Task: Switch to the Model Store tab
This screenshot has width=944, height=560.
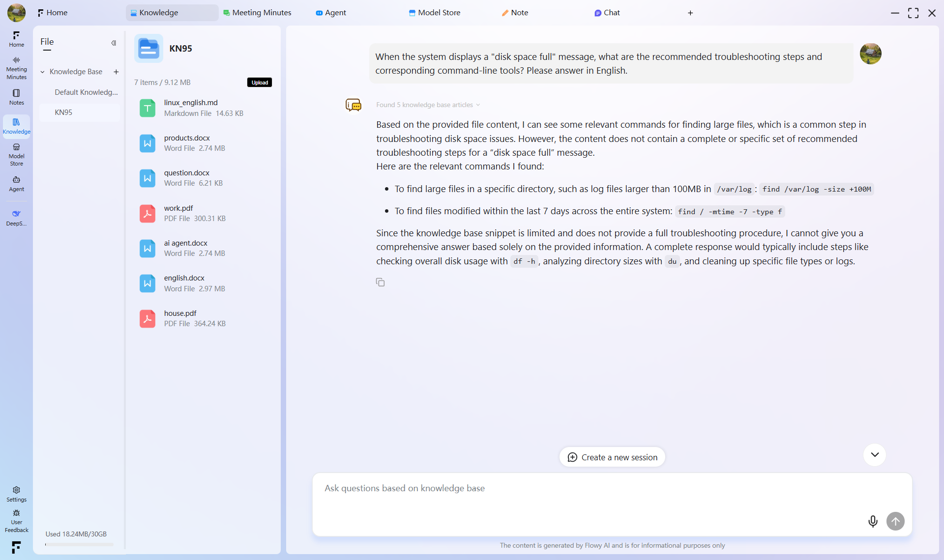Action: 435,13
